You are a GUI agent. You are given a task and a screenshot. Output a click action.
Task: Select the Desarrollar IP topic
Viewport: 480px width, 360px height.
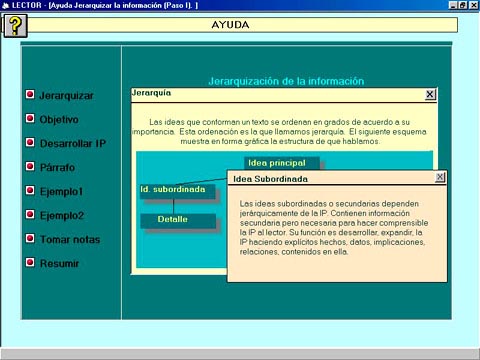(73, 143)
